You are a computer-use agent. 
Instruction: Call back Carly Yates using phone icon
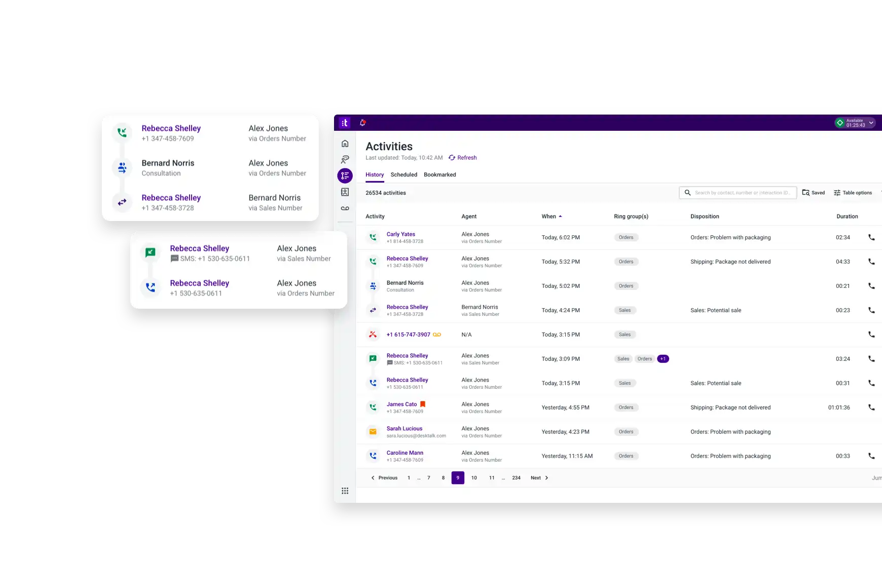tap(871, 237)
